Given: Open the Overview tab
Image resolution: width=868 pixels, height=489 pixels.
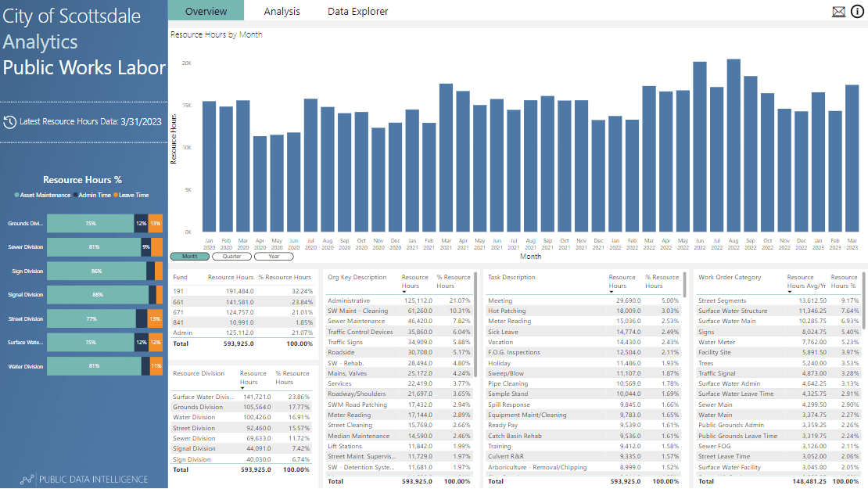Looking at the screenshot, I should click(x=206, y=11).
